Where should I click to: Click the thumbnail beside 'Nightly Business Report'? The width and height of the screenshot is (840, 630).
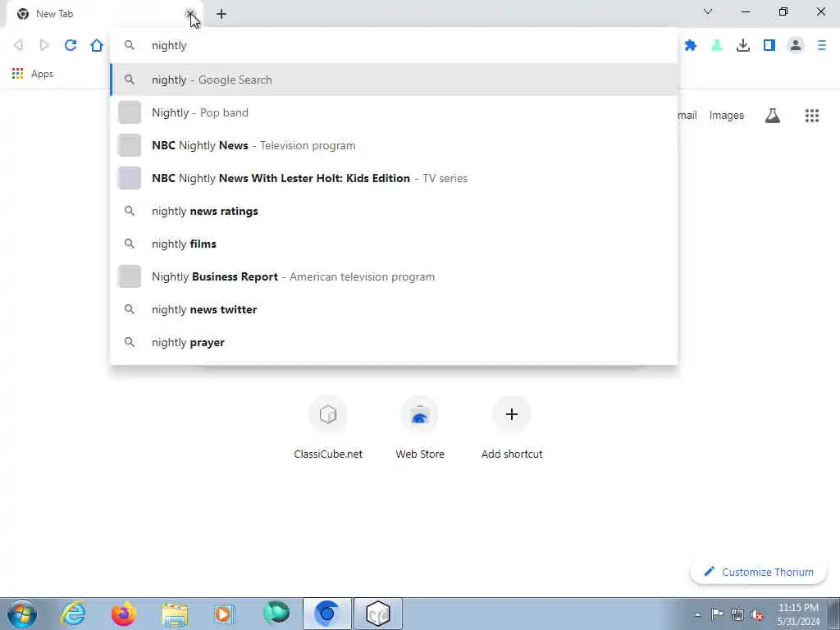click(x=129, y=276)
